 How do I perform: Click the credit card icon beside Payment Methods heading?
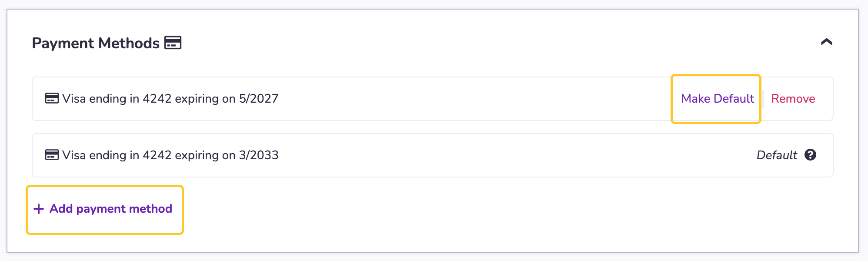(173, 43)
